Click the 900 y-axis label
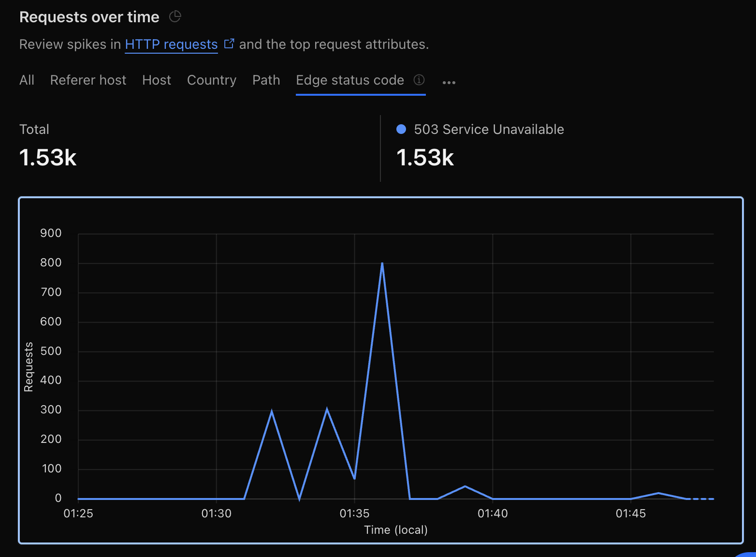The image size is (756, 557). [x=51, y=233]
